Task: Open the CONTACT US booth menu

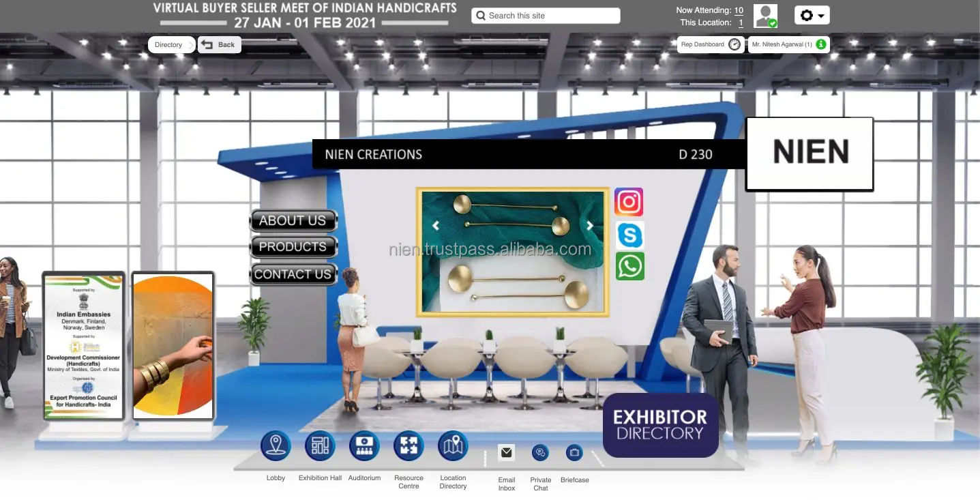Action: [293, 274]
